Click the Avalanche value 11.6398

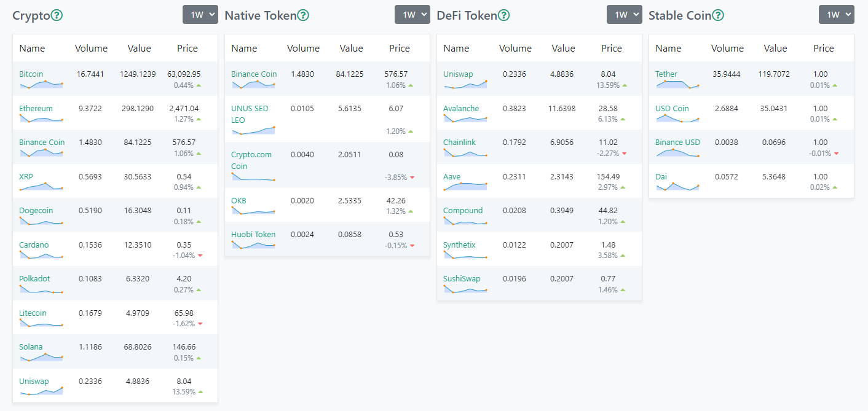[x=562, y=108]
